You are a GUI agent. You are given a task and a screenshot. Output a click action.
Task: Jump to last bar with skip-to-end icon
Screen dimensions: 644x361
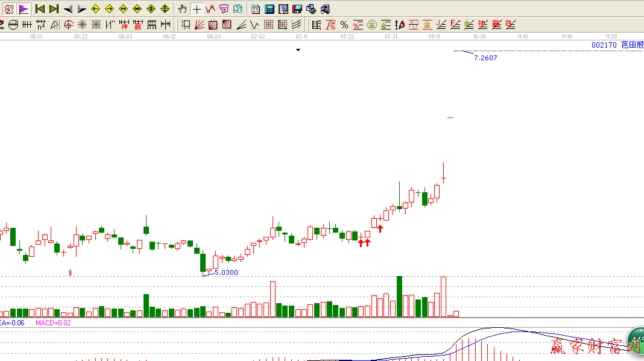[x=54, y=9]
